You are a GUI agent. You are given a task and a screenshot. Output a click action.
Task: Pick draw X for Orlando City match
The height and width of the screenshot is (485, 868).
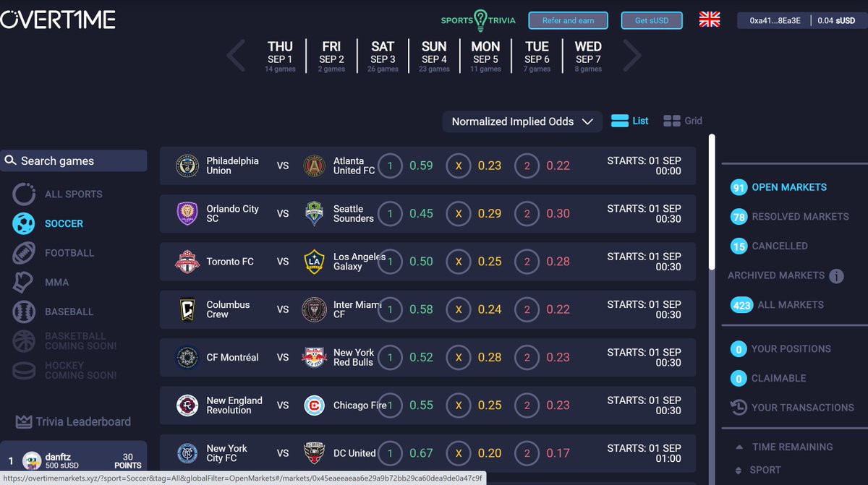pos(458,213)
